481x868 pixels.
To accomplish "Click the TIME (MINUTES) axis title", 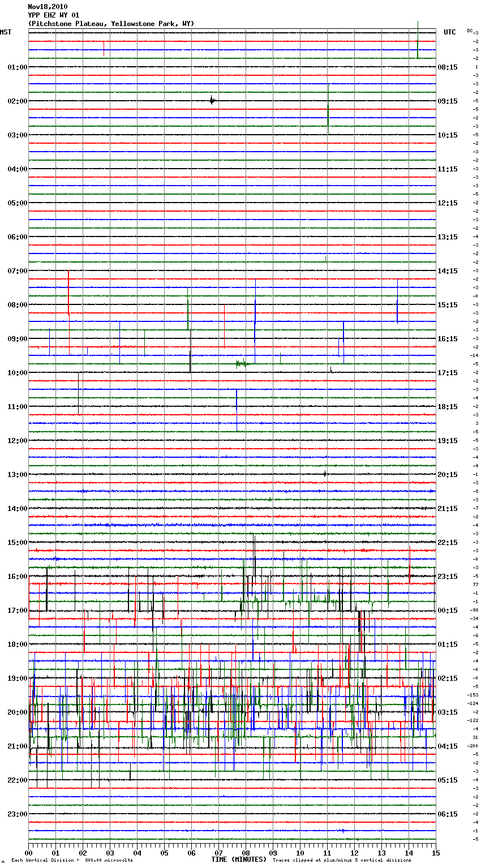I will pyautogui.click(x=239, y=860).
